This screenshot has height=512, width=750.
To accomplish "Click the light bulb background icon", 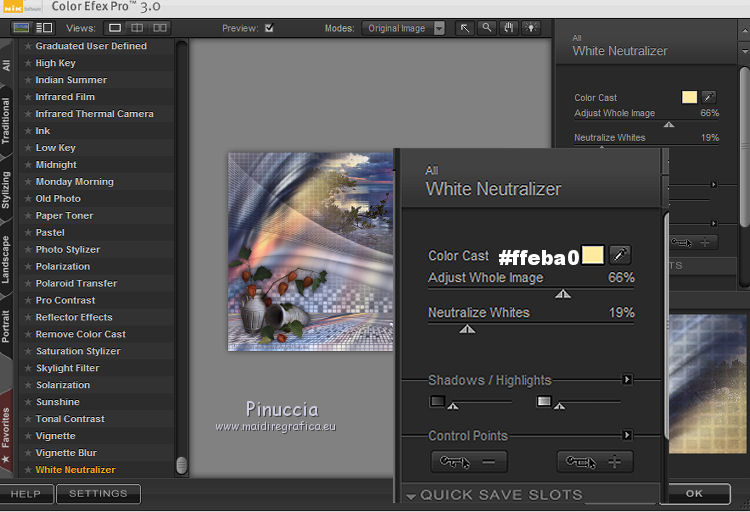I will click(x=530, y=28).
